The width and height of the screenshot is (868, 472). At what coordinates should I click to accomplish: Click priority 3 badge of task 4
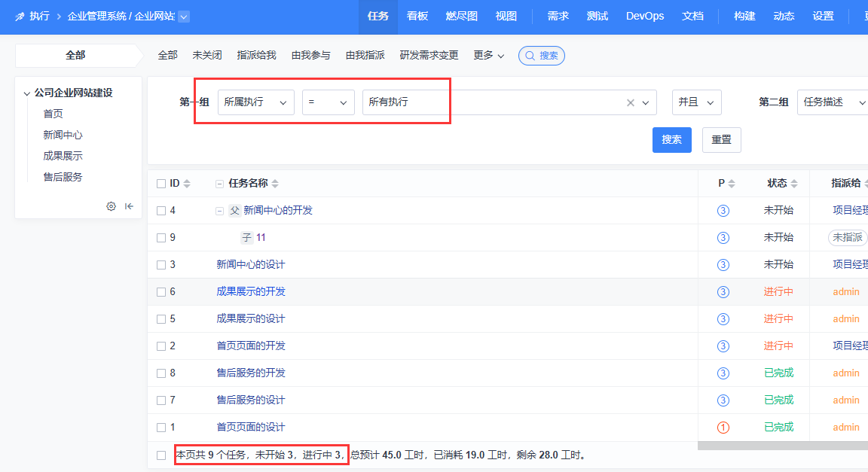(723, 210)
